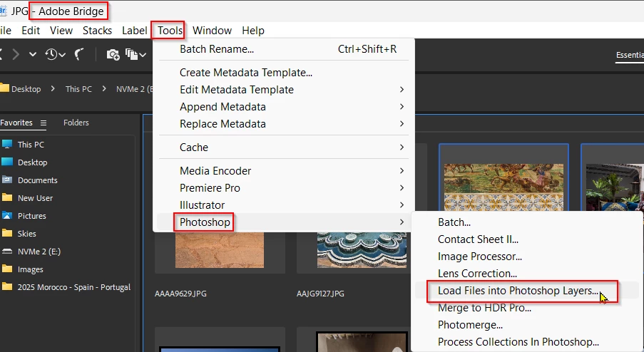Open the Window menu
The image size is (644, 352).
click(x=212, y=31)
